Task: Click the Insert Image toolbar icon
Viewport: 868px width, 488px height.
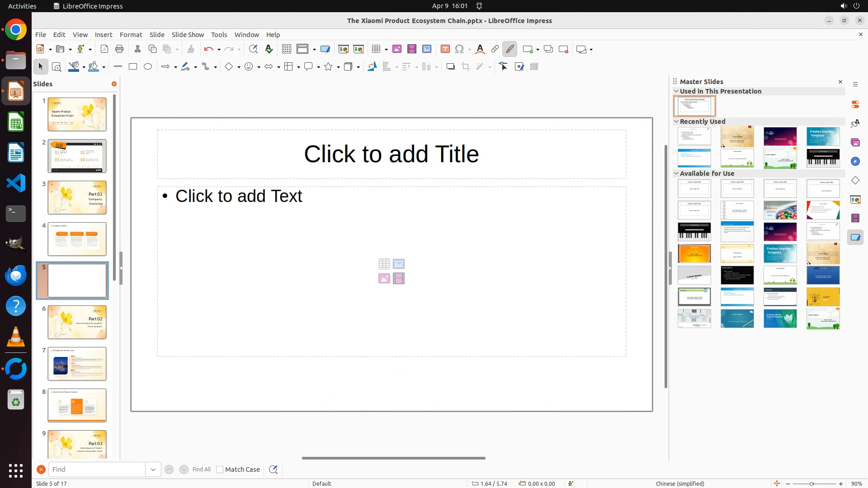Action: coord(397,49)
